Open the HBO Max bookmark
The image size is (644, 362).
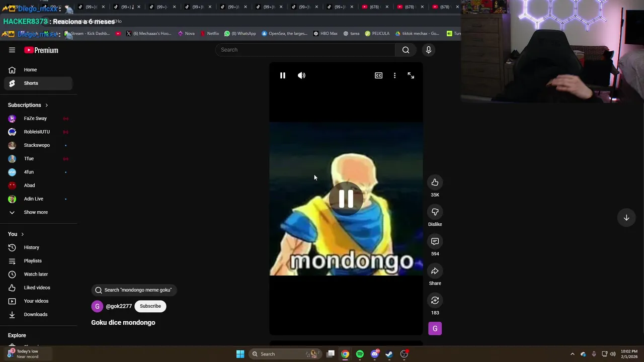click(x=325, y=34)
